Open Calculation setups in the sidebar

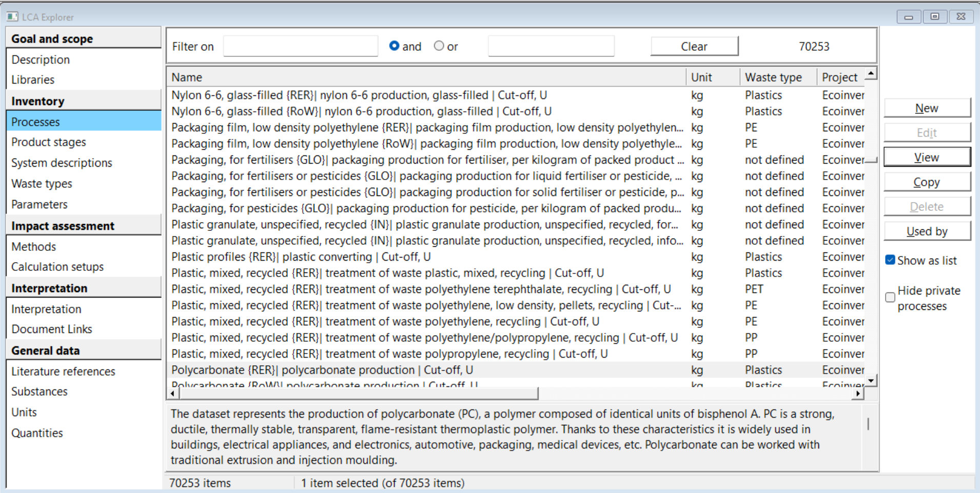57,267
